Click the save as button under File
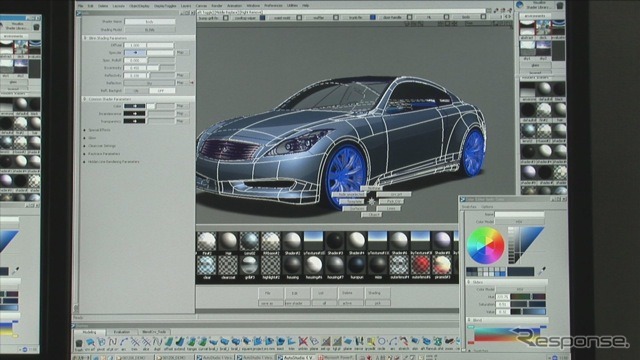This screenshot has width=640, height=360. (271, 303)
